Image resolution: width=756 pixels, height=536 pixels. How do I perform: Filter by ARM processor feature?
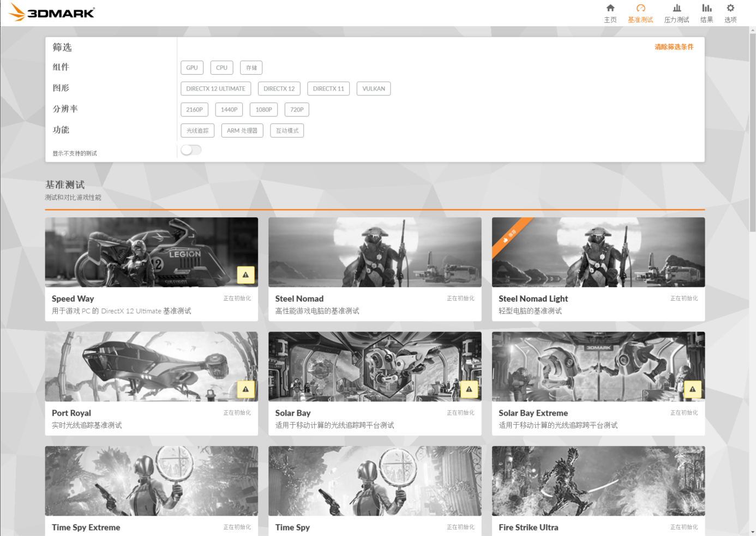(x=242, y=130)
